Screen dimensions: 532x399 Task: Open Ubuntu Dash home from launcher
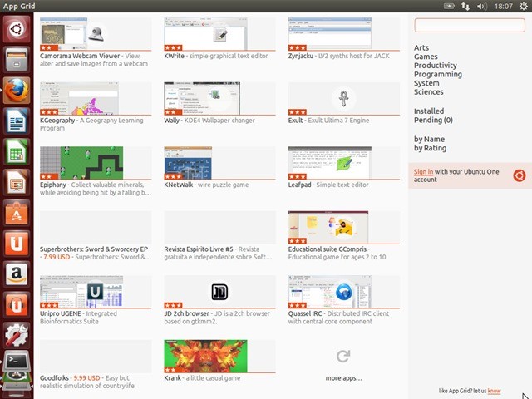tap(17, 29)
